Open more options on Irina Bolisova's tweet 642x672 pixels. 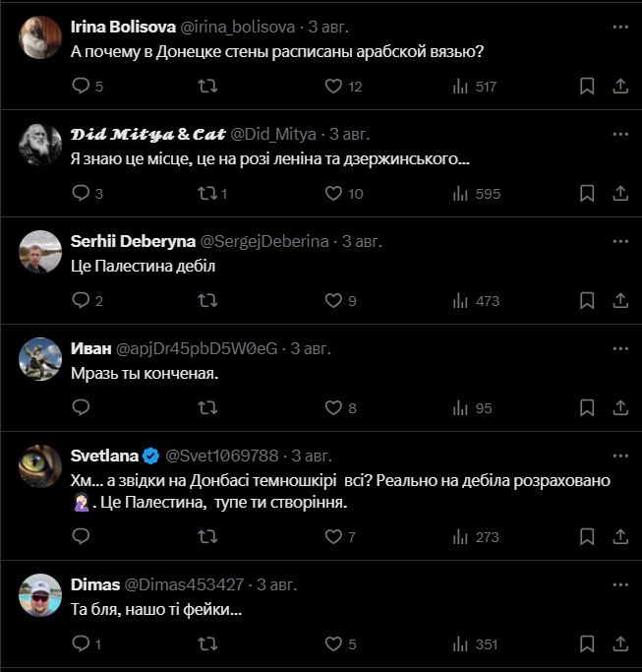coord(620,27)
